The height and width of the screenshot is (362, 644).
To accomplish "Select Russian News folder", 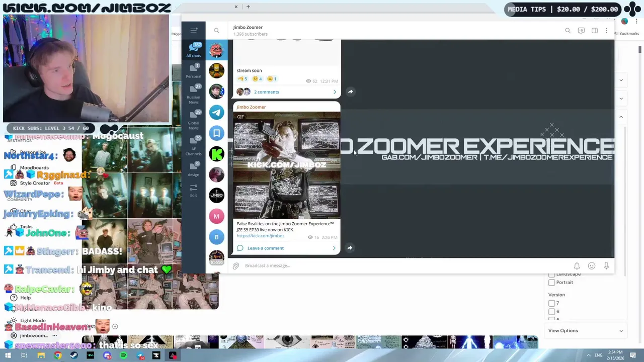I will pyautogui.click(x=194, y=94).
